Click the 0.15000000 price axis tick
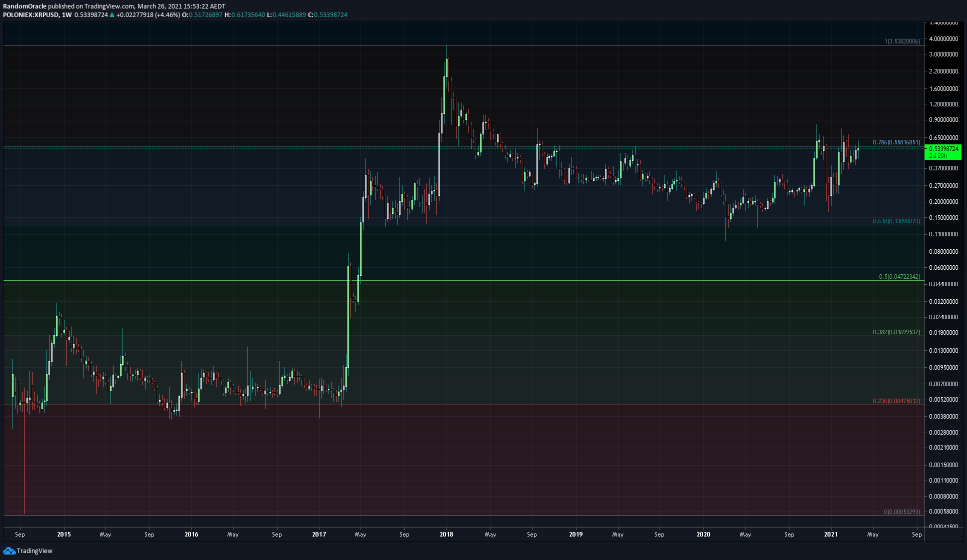The height and width of the screenshot is (560, 967). 943,218
